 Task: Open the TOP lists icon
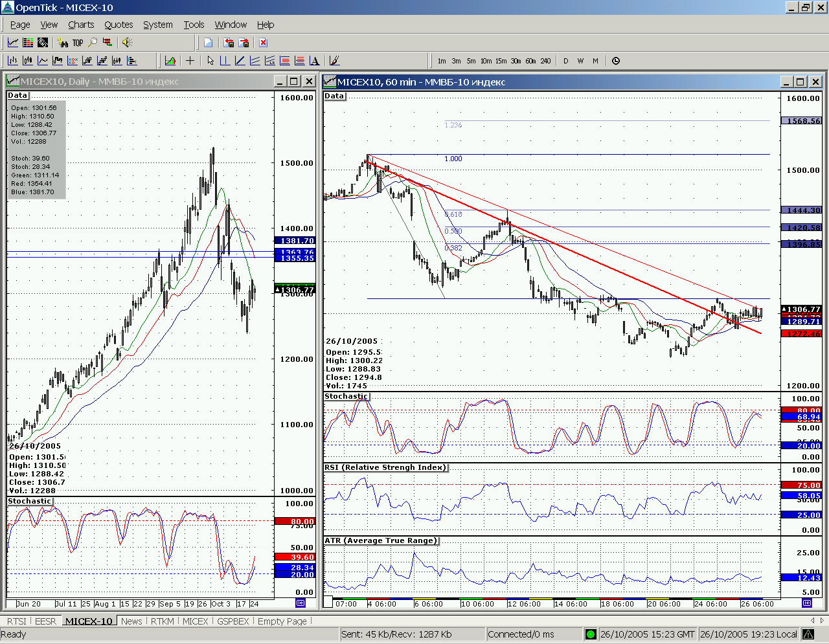pos(78,43)
